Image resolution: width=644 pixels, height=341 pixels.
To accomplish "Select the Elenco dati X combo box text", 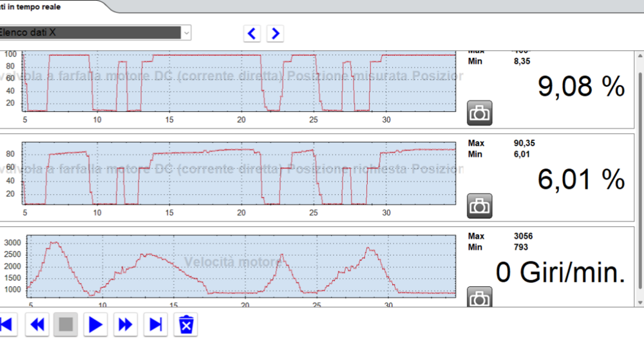I will coord(90,32).
